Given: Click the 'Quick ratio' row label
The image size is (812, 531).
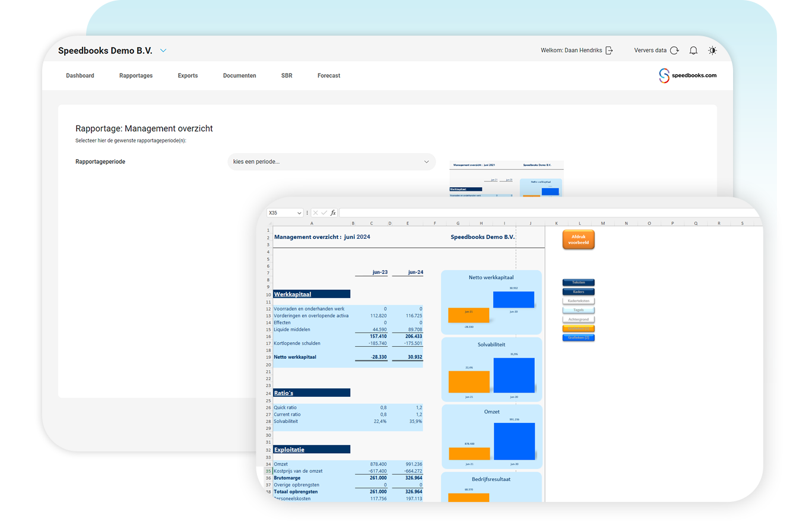Looking at the screenshot, I should (x=286, y=407).
